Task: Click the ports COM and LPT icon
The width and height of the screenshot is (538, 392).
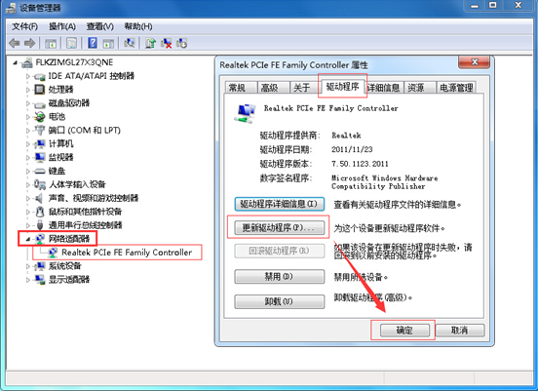Action: click(40, 131)
